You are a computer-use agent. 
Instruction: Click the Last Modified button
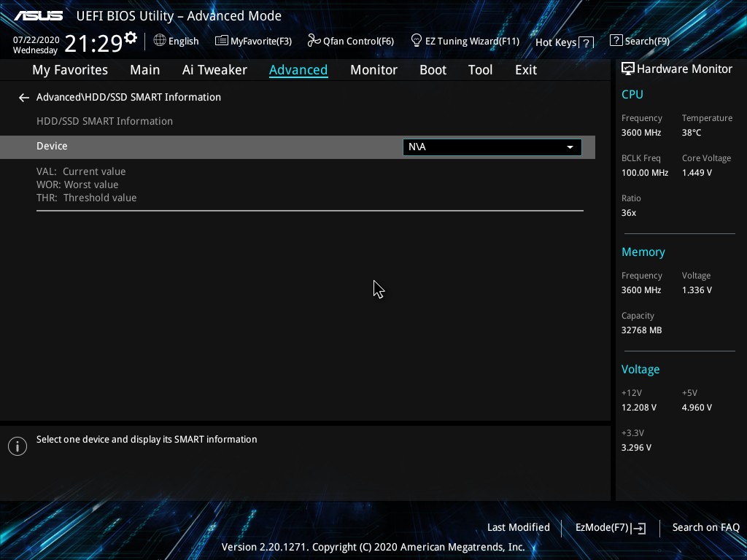pos(518,527)
